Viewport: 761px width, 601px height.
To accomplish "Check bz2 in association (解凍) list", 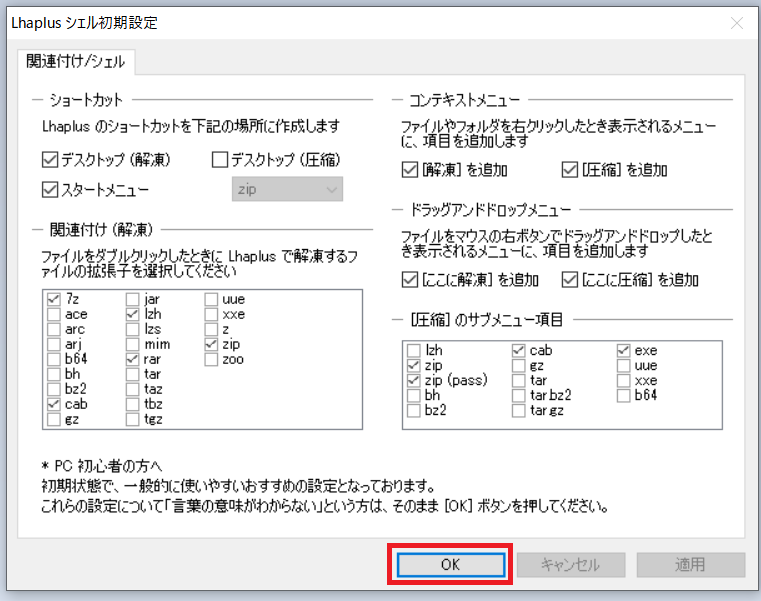I will [54, 389].
